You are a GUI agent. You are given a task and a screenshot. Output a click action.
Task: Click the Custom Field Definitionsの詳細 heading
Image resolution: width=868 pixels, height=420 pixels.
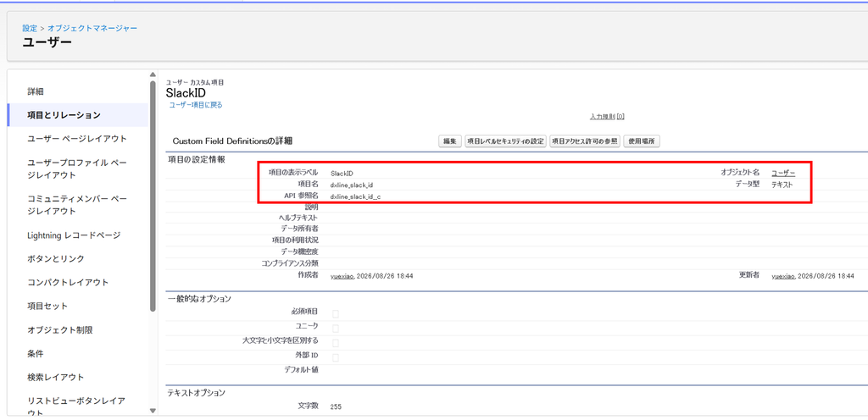coord(232,141)
